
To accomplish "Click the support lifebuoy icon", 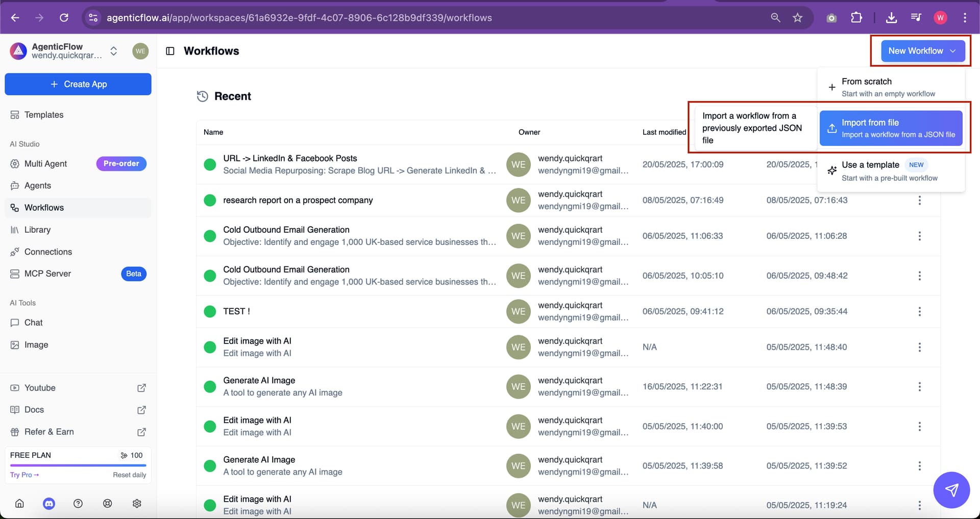I will tap(107, 504).
